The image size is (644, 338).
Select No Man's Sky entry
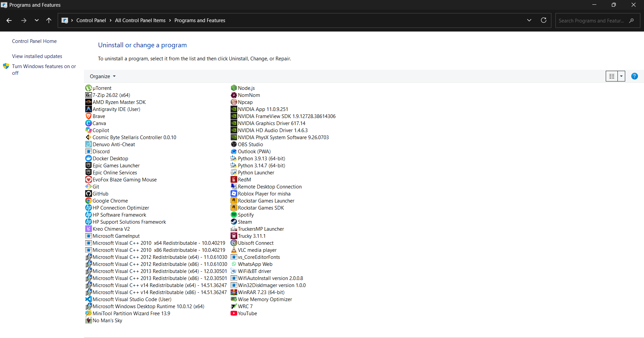(104, 321)
